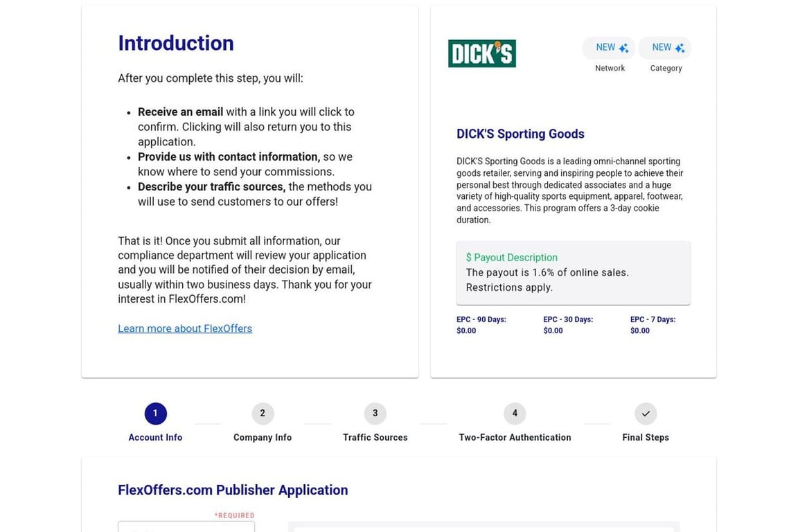Click the NEW Network badge
The height and width of the screenshot is (532, 798).
tap(609, 48)
